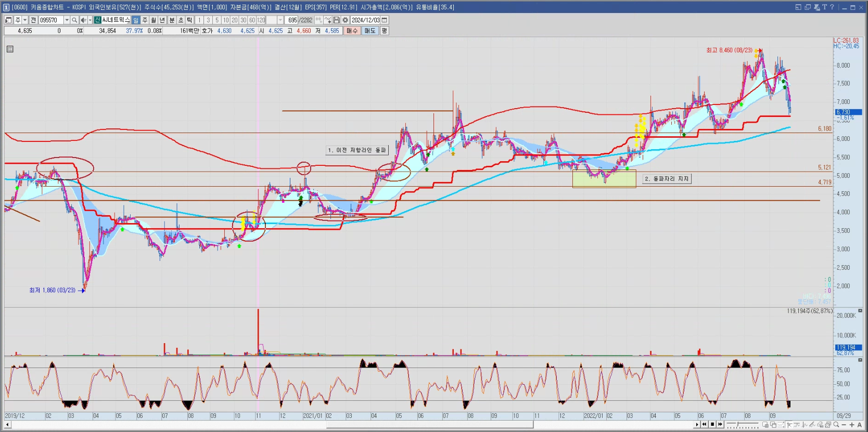Choose the 5 interval button

[217, 20]
